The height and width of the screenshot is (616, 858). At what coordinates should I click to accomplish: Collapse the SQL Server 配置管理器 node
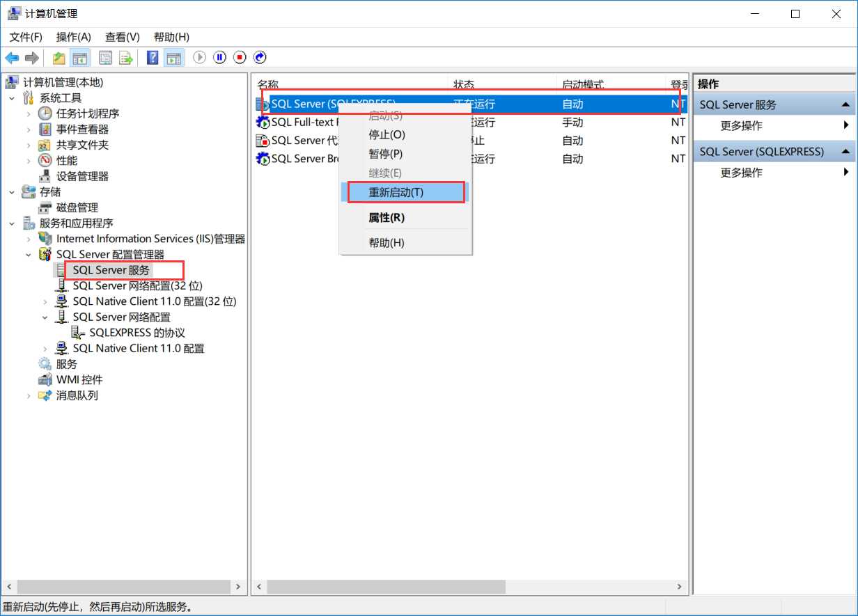(x=29, y=255)
